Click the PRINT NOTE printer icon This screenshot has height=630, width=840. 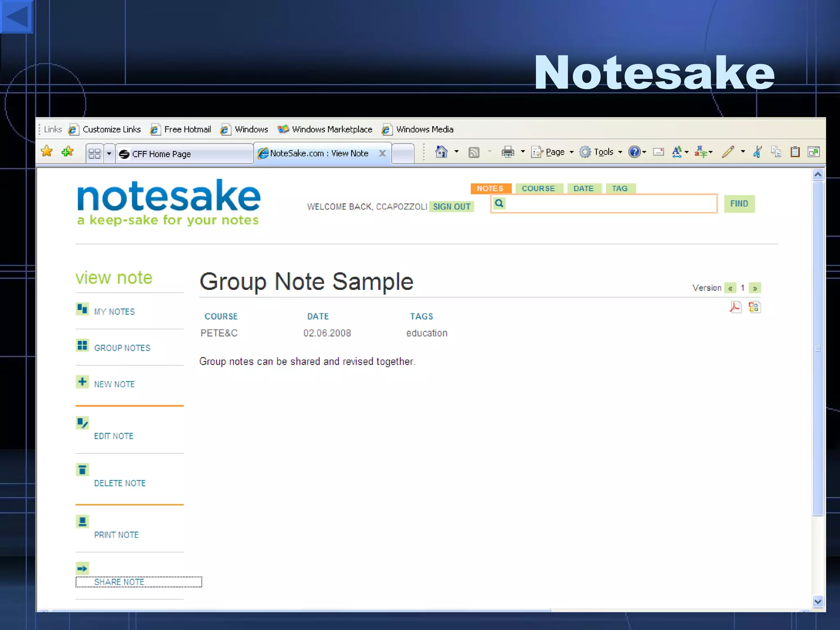point(82,521)
